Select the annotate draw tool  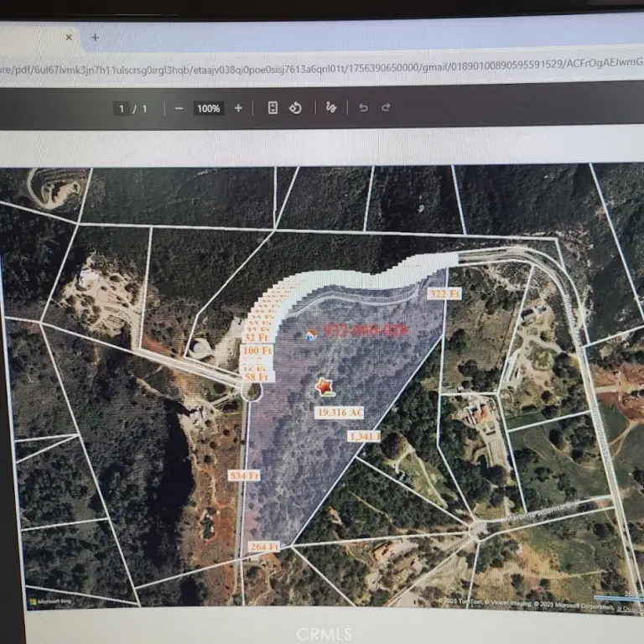pyautogui.click(x=330, y=108)
